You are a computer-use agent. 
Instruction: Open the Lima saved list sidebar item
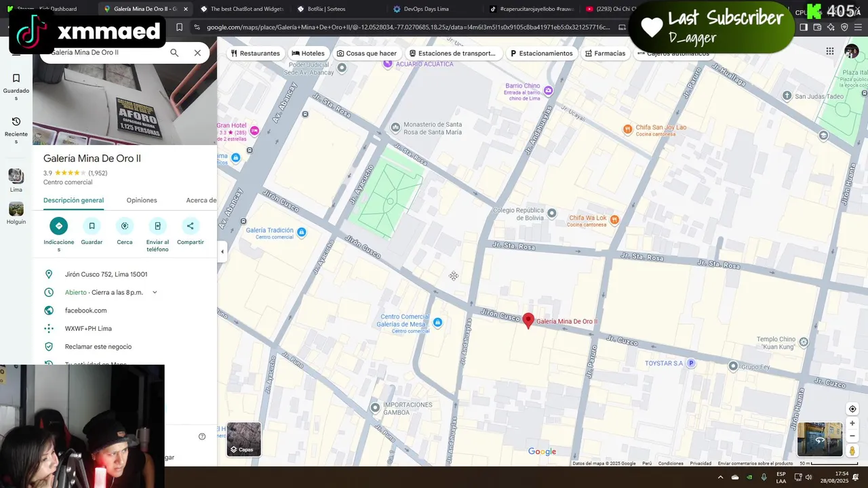(x=16, y=180)
